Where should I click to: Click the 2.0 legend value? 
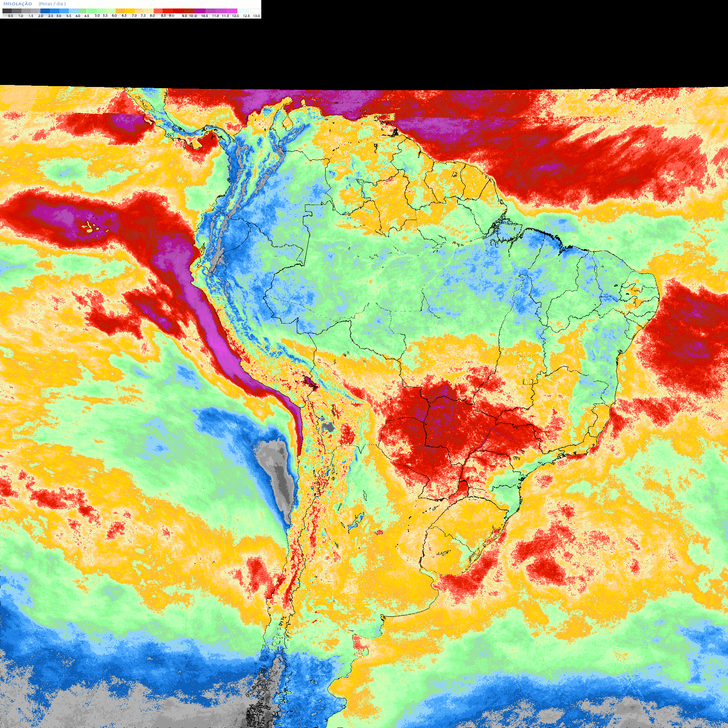(40, 16)
